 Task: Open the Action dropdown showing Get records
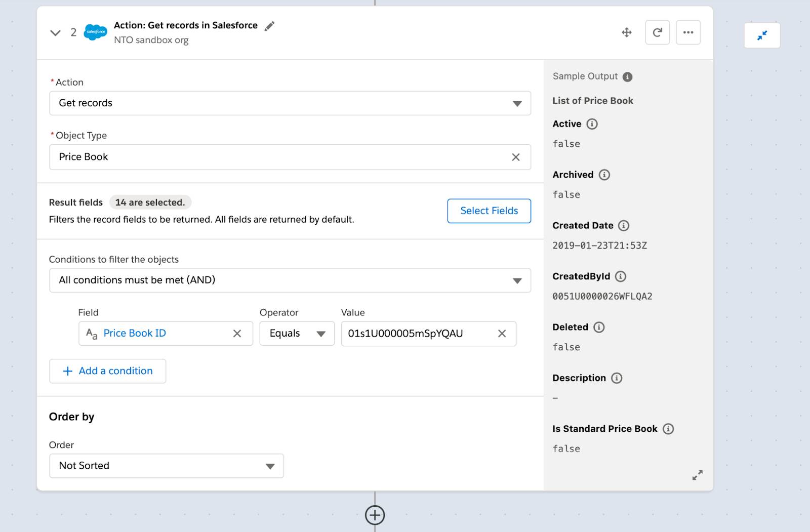tap(290, 103)
